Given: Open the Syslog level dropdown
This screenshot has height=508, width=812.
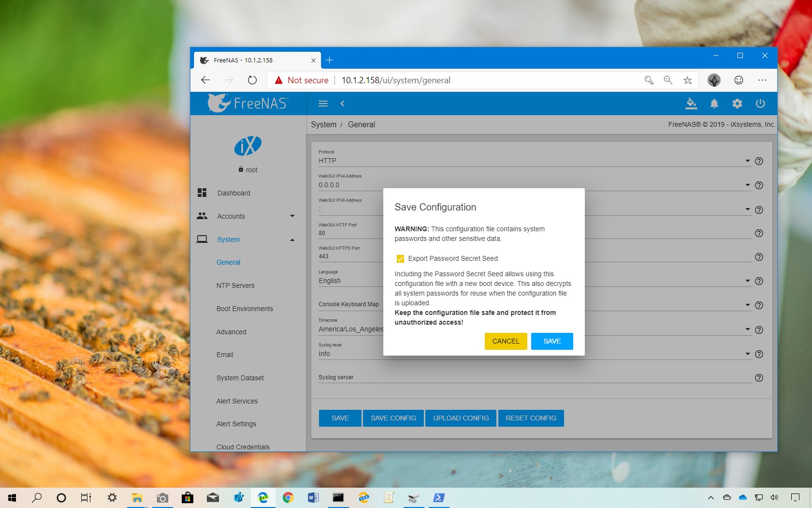Looking at the screenshot, I should coord(747,354).
